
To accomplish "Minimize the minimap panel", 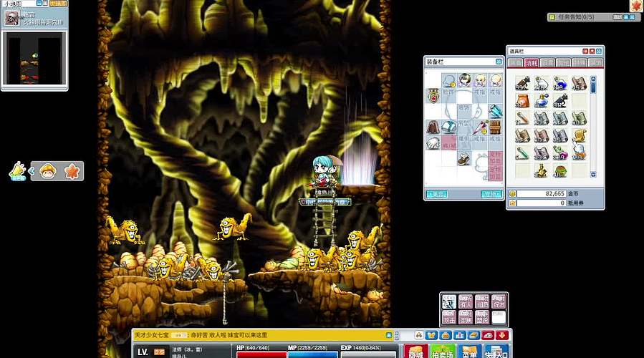I will point(39,4).
